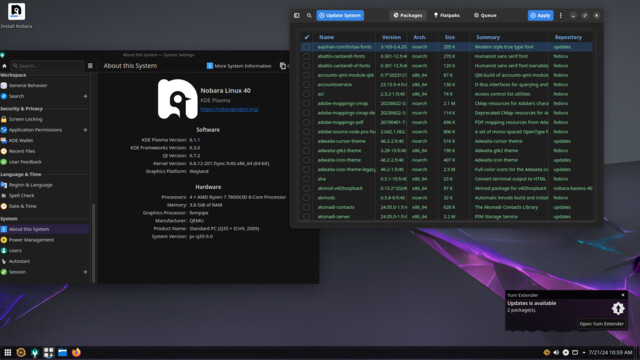The width and height of the screenshot is (640, 360).
Task: Expand the Session settings arrow
Action: click(x=85, y=272)
